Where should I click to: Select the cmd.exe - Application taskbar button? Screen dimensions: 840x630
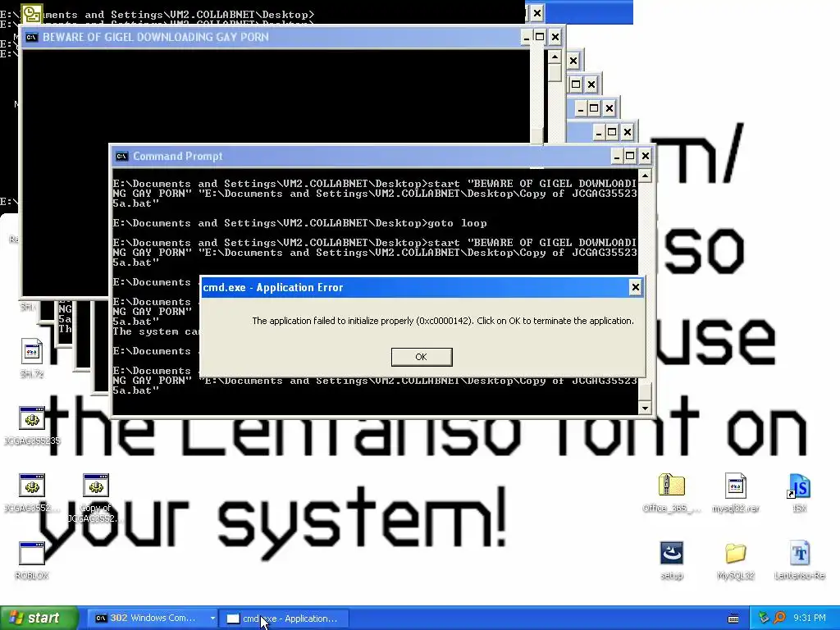coord(285,619)
